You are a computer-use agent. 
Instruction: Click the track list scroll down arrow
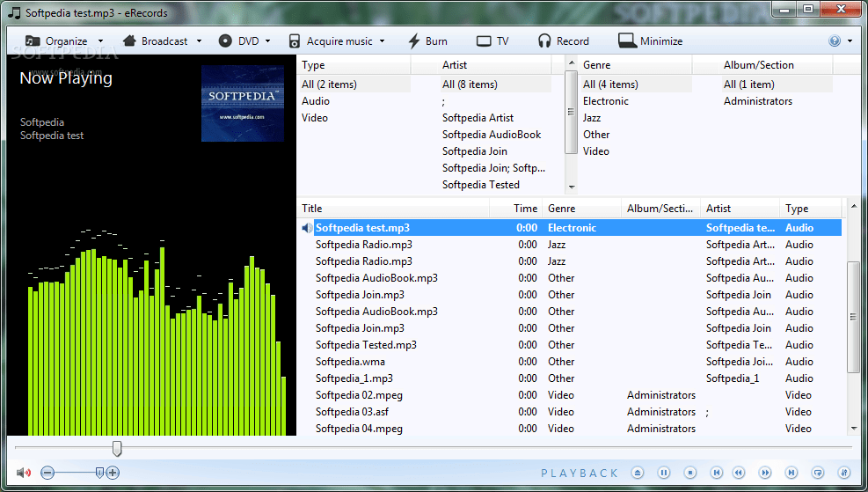[853, 429]
